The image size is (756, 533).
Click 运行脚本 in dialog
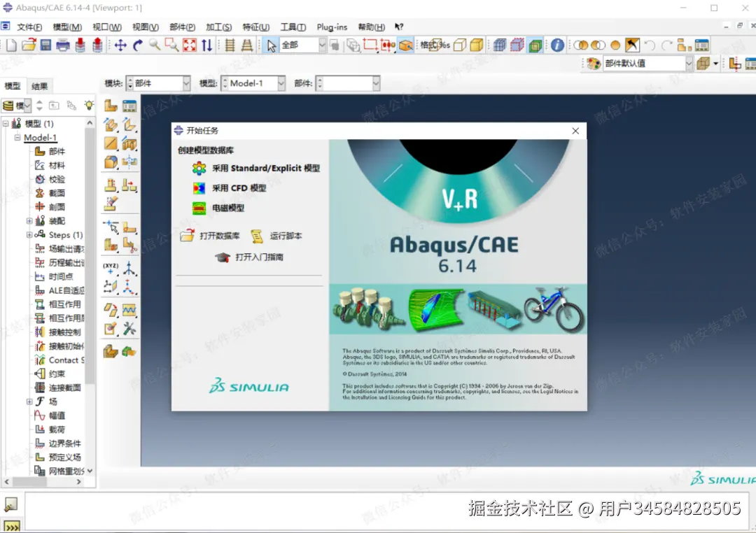pos(276,236)
